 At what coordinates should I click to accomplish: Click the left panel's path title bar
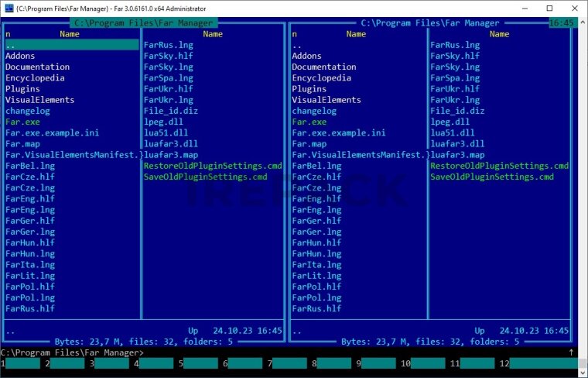click(x=143, y=23)
